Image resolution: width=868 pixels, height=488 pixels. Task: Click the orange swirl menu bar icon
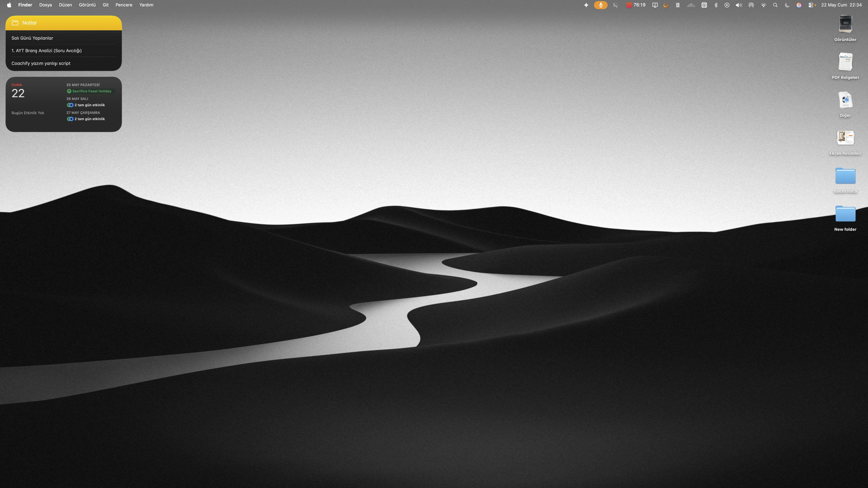(666, 5)
